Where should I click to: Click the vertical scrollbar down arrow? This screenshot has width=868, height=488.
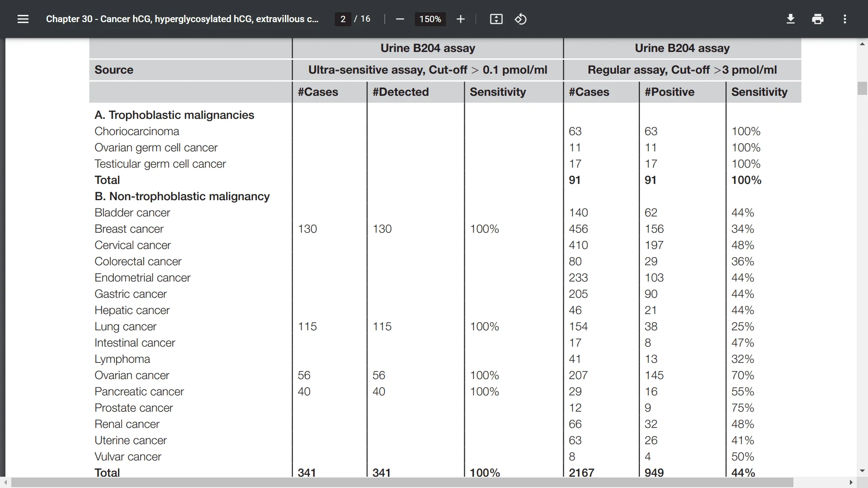click(x=862, y=471)
